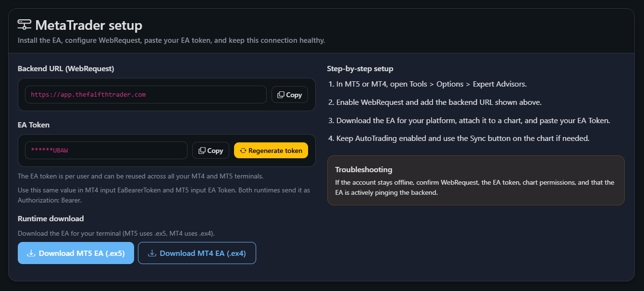Click the EA Token label

coord(34,125)
